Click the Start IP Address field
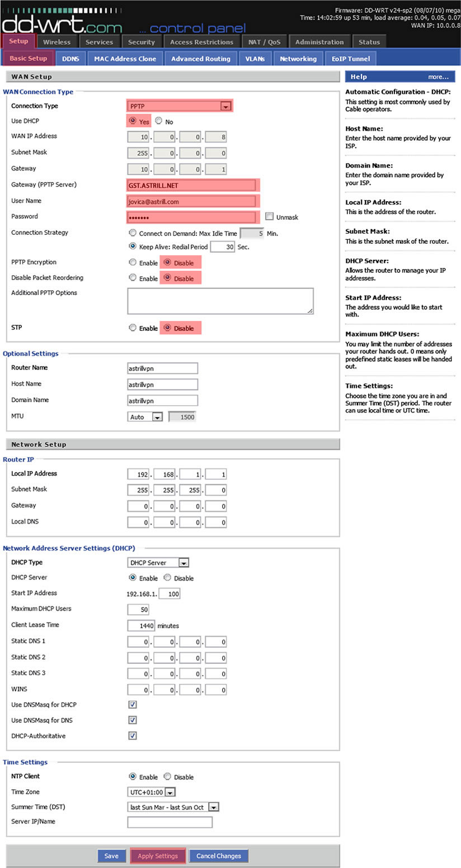 point(170,594)
